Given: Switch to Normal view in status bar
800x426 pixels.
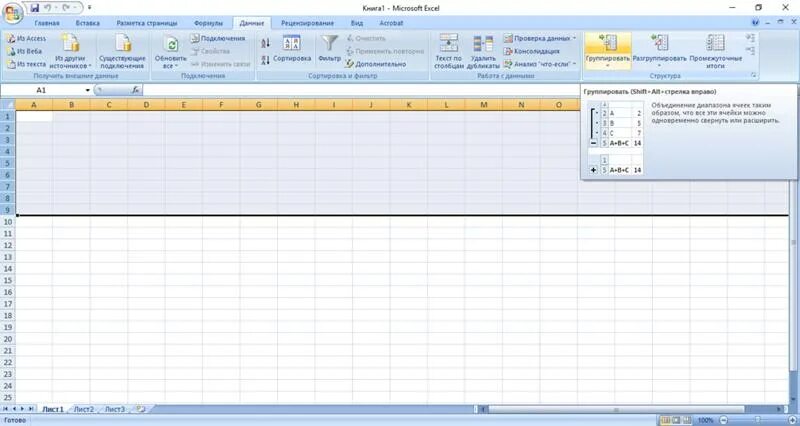Looking at the screenshot, I should (665, 420).
